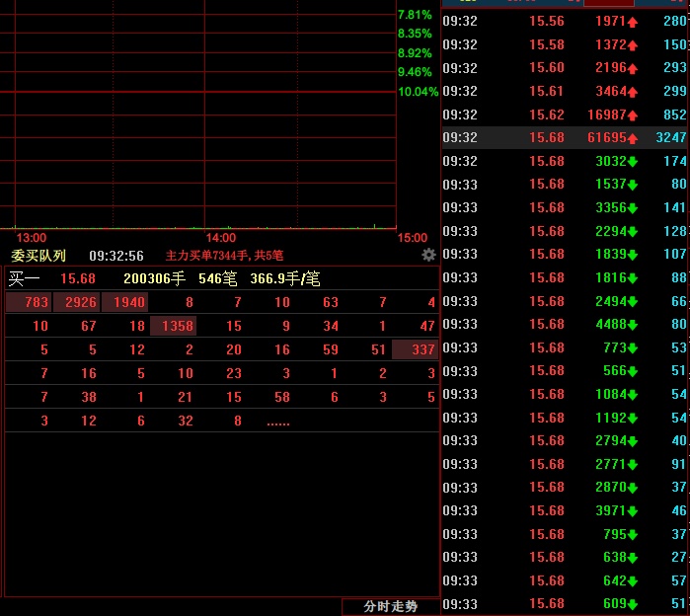Click the down arrow beside volume 609
Screen dimensions: 690x616
(633, 604)
